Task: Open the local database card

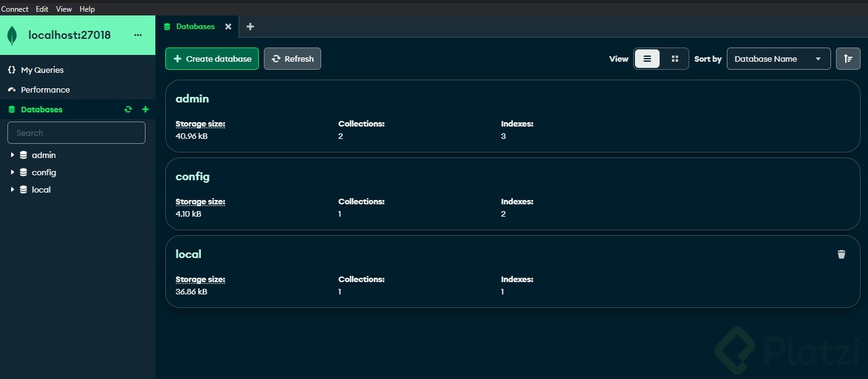Action: 512,272
